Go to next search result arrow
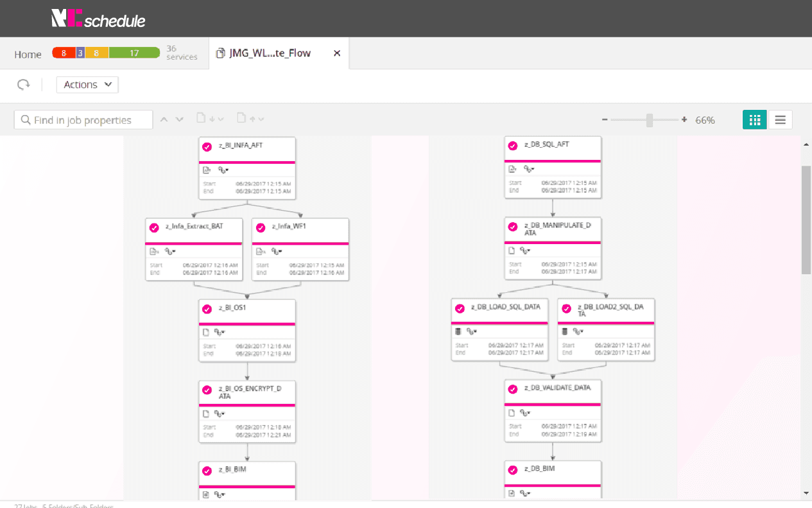Screen dimensions: 812x508 click(180, 119)
